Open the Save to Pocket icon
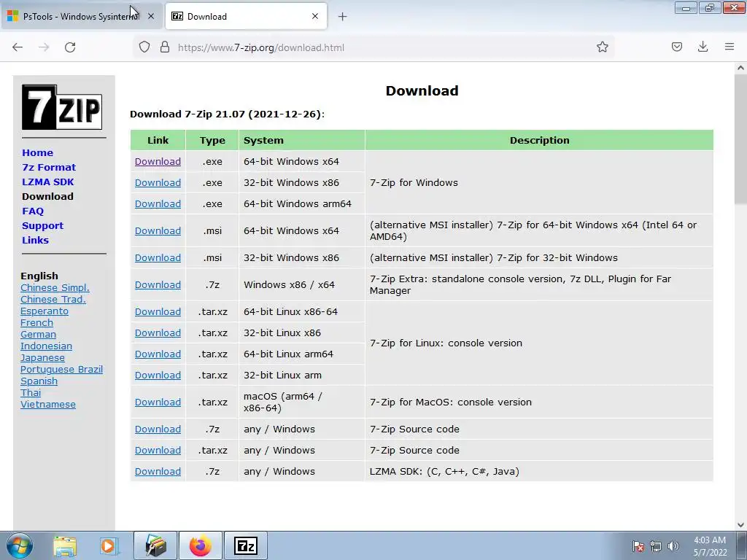Screen dimensions: 747x560 click(x=676, y=47)
